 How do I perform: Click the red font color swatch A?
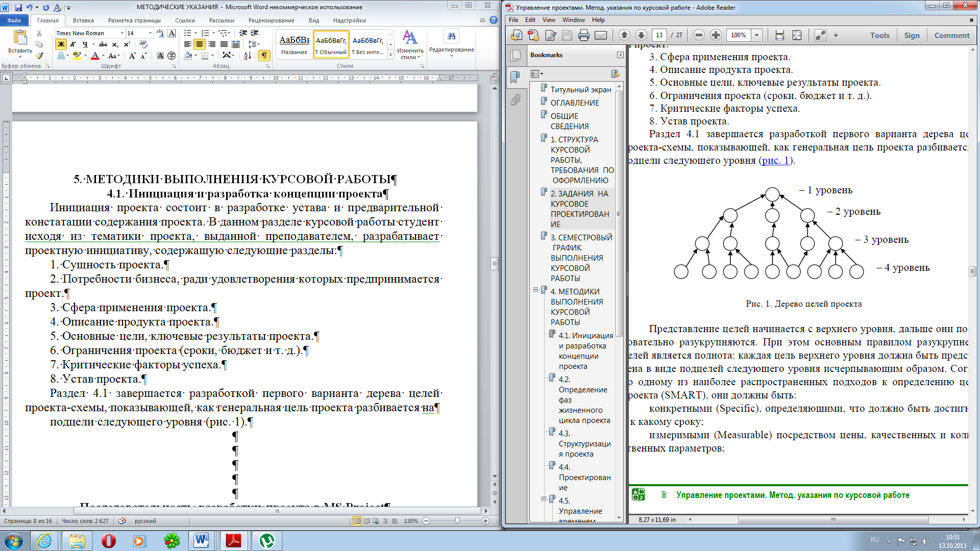coord(94,56)
